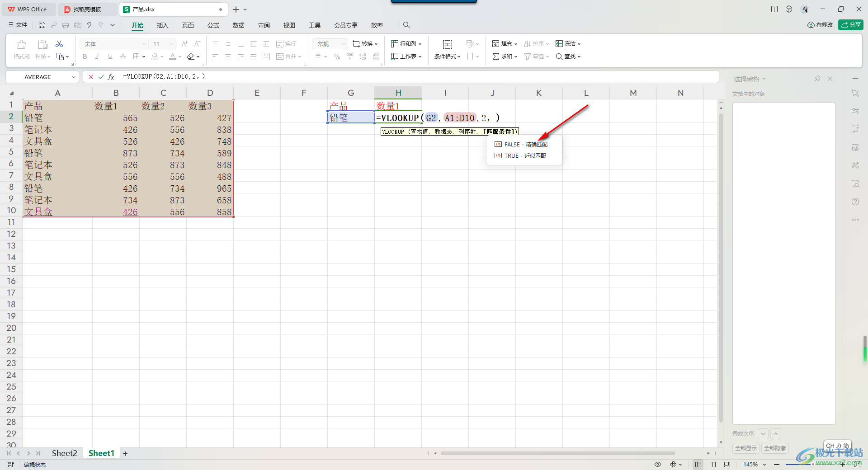
Task: Click the conditional formatting icon
Action: pyautogui.click(x=448, y=44)
